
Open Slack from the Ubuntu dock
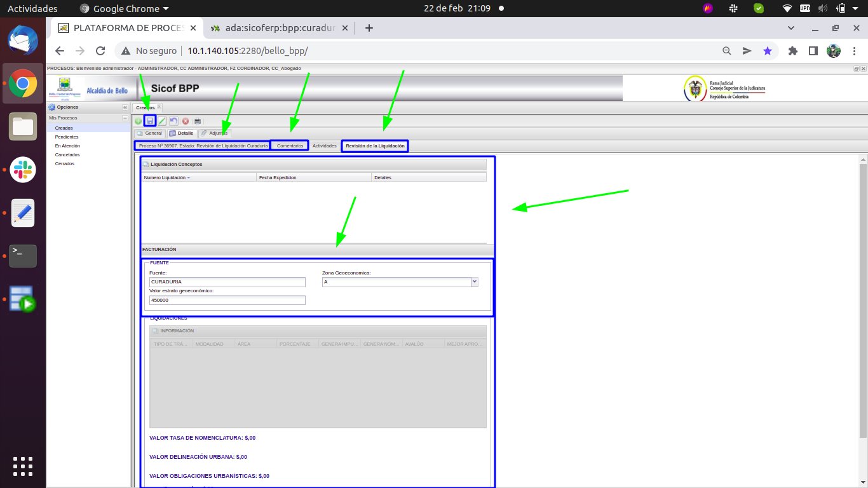pos(23,170)
